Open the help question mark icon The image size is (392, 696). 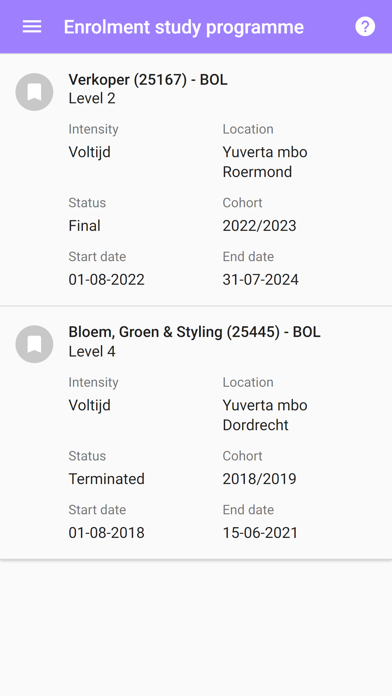(x=365, y=27)
